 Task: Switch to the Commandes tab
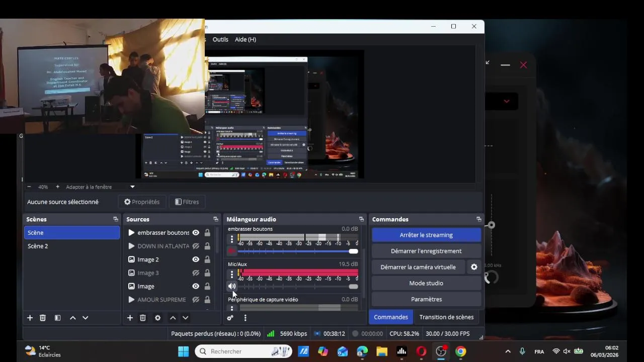click(391, 317)
